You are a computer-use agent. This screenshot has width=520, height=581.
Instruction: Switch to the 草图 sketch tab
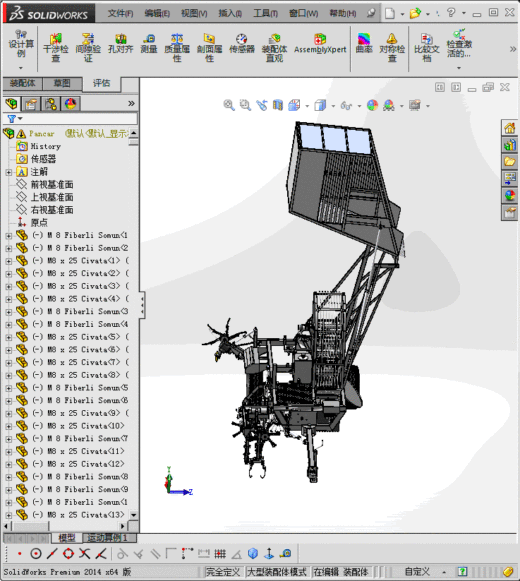(x=62, y=83)
